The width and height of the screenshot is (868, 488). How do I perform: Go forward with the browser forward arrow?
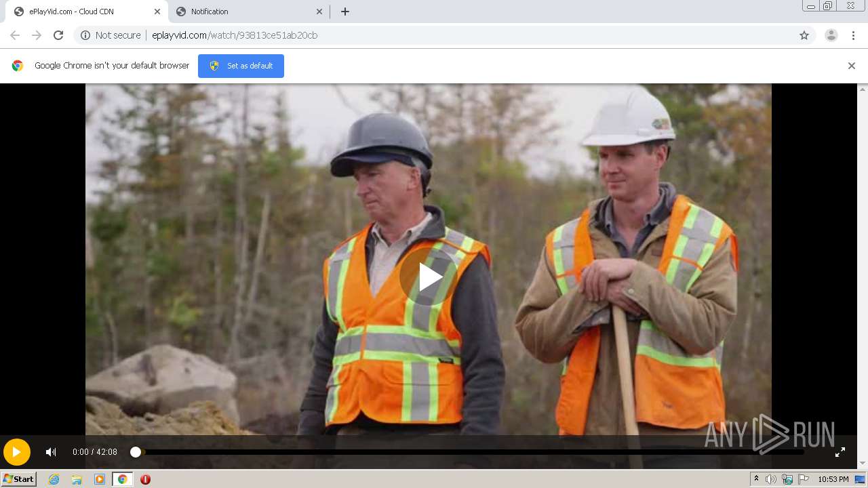(x=37, y=35)
